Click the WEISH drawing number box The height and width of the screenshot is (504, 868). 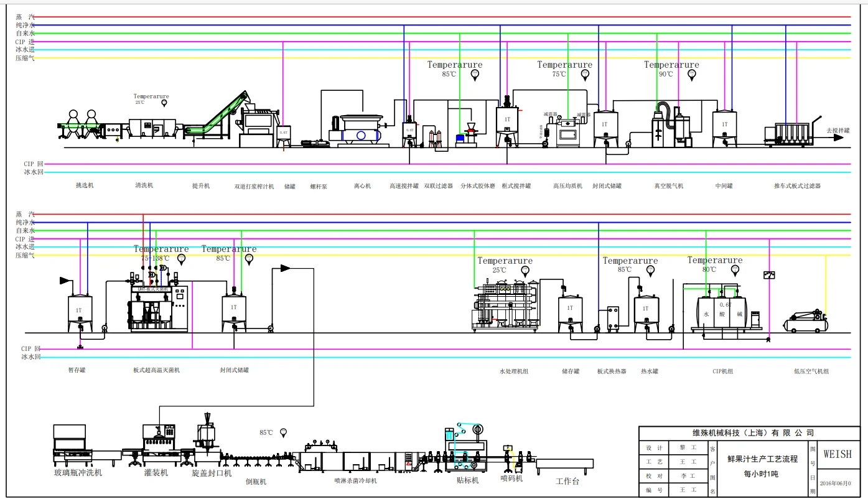tap(838, 454)
